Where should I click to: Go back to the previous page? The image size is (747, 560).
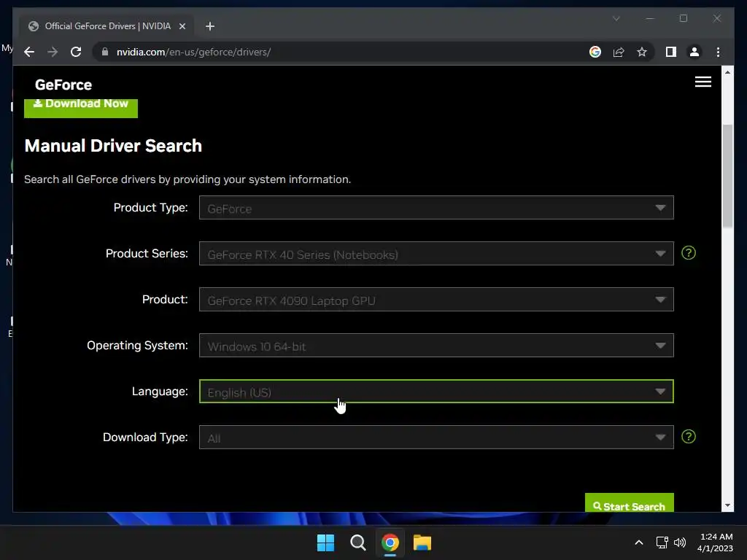point(29,52)
